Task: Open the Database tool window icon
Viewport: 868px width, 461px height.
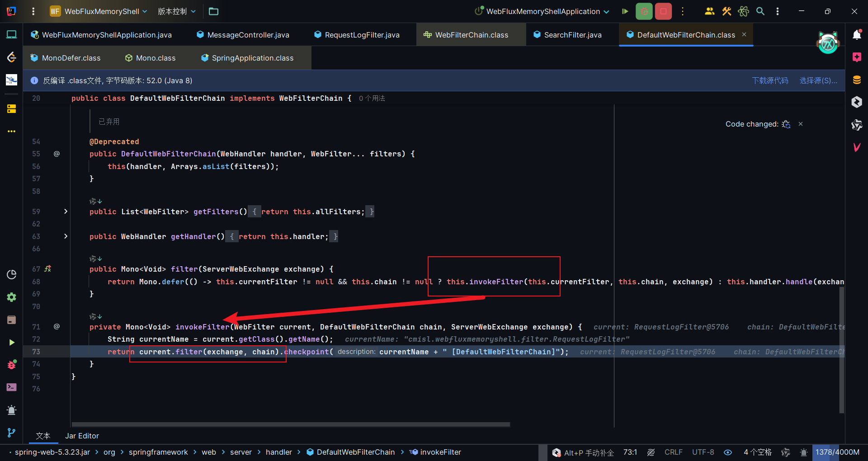Action: [x=857, y=80]
